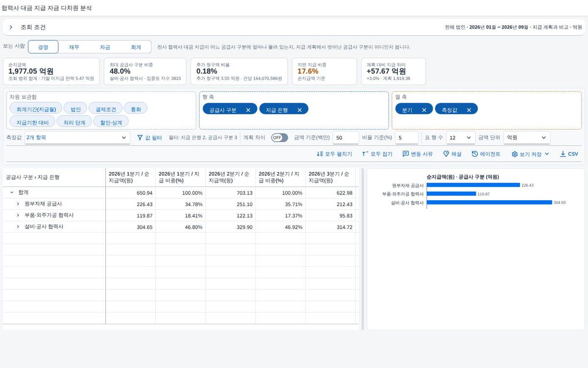
Task: Select the 통화 dimension chip
Action: coord(136,108)
